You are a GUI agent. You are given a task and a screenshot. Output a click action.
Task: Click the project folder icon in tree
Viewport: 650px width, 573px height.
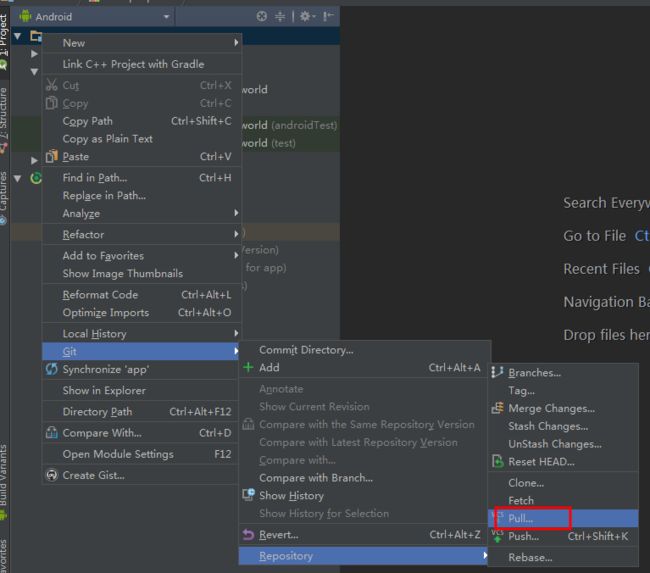pyautogui.click(x=36, y=36)
